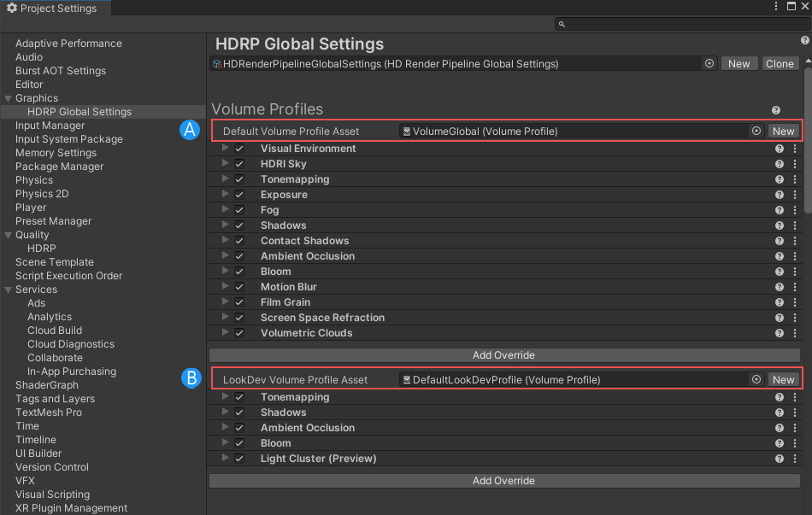Image resolution: width=812 pixels, height=515 pixels.
Task: Expand the Visual Environment override
Action: 226,149
